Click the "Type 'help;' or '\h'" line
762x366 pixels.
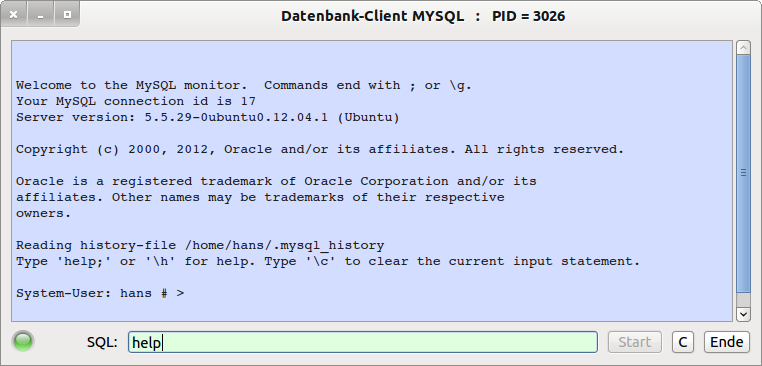328,261
